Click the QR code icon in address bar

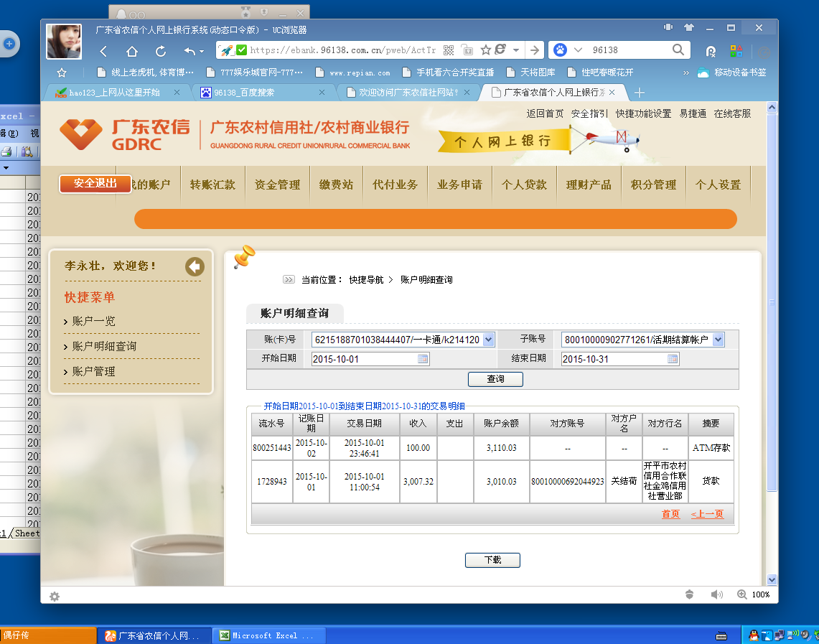(x=449, y=50)
